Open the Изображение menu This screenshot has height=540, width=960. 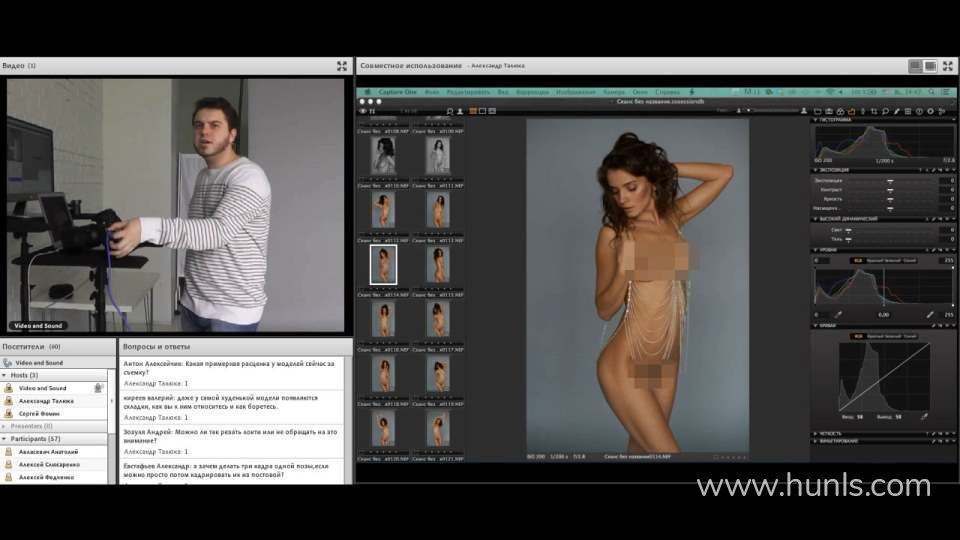click(x=576, y=92)
